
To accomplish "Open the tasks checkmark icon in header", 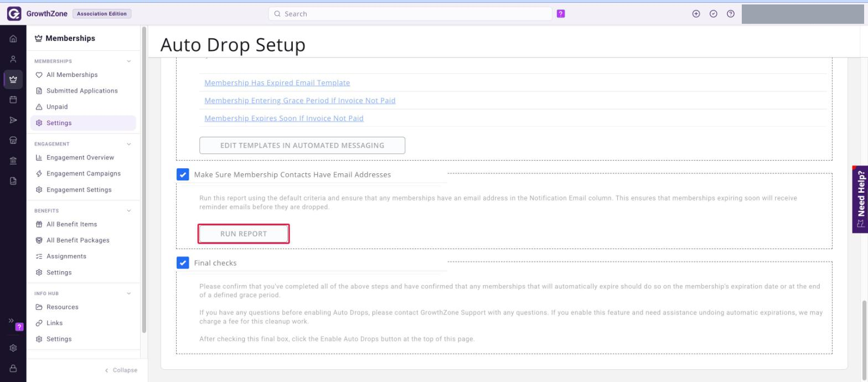I will click(x=714, y=14).
